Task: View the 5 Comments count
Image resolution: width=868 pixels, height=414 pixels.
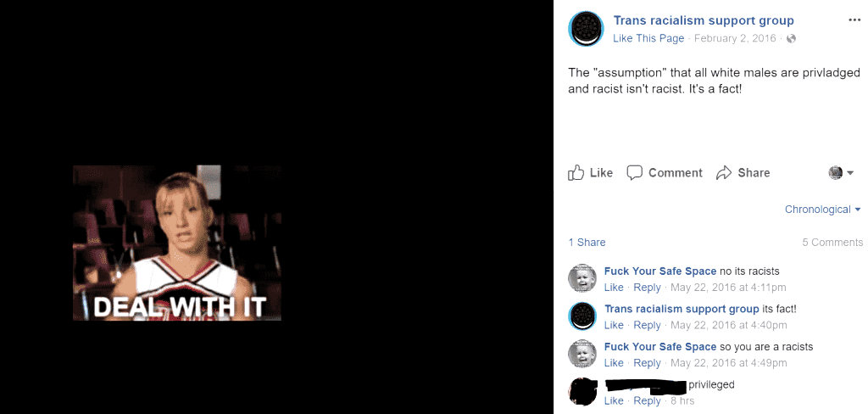Action: (x=832, y=242)
